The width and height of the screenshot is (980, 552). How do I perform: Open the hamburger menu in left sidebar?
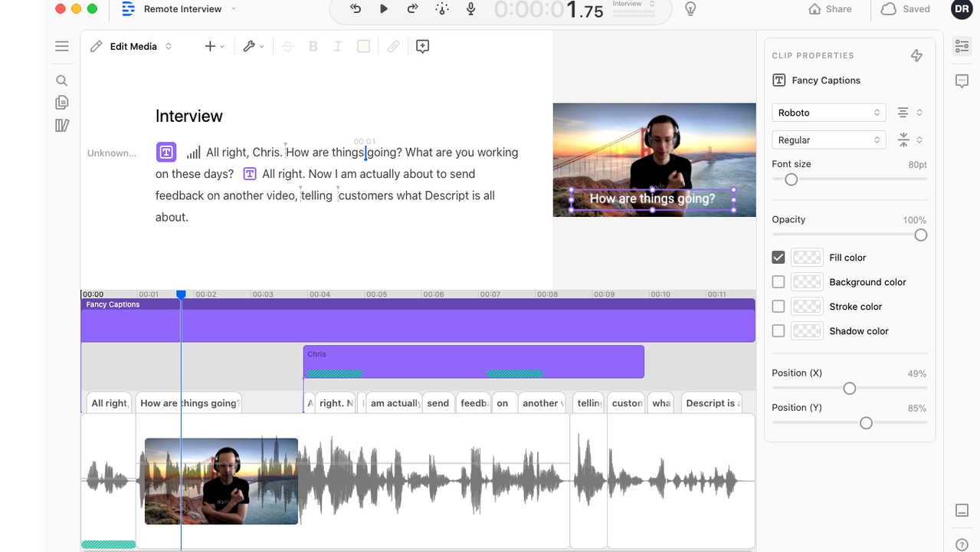point(62,47)
